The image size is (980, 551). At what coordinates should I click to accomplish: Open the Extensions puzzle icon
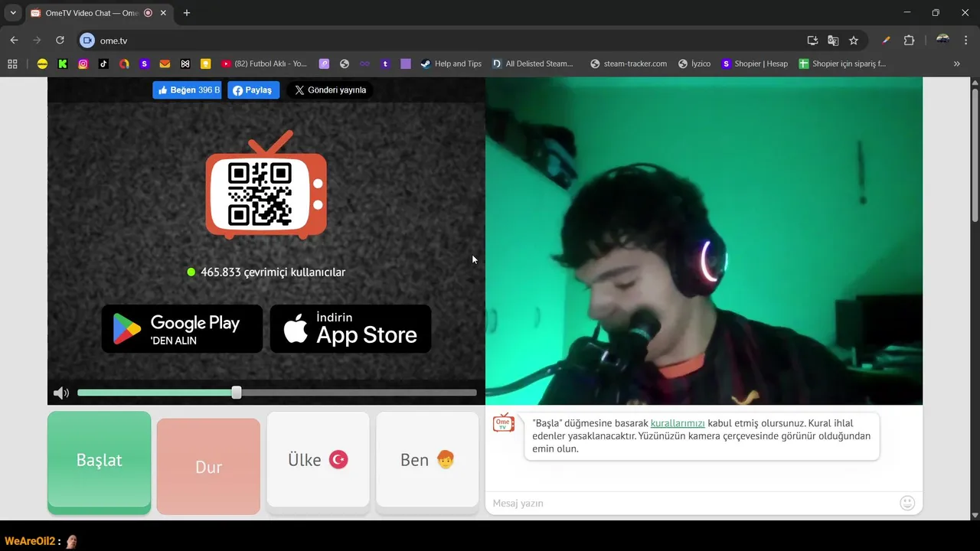910,41
